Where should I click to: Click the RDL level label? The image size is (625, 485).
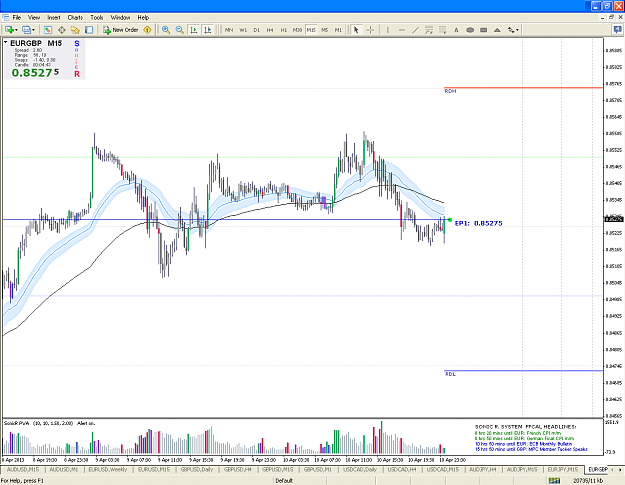[x=450, y=374]
